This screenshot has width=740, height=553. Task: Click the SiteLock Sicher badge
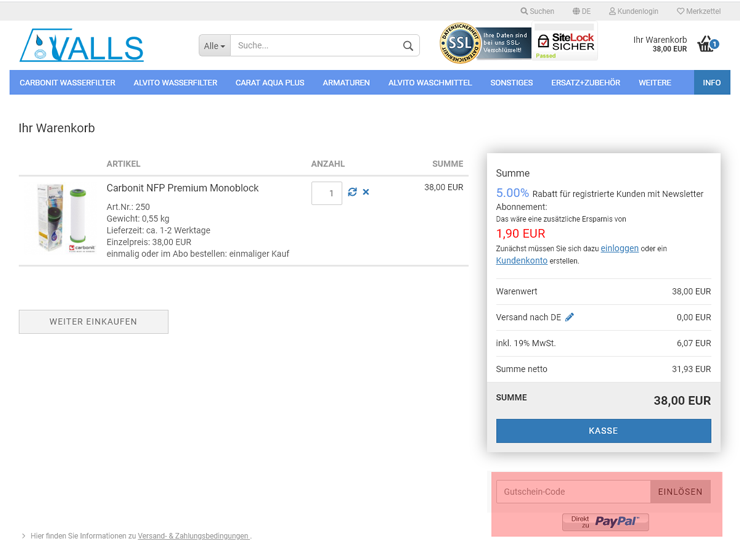(x=565, y=43)
